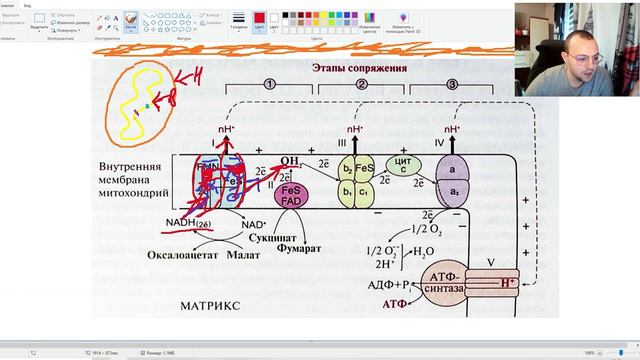Viewport: 640px width, 360px height.
Task: Choose the four-point star shape
Action: pos(153,30)
